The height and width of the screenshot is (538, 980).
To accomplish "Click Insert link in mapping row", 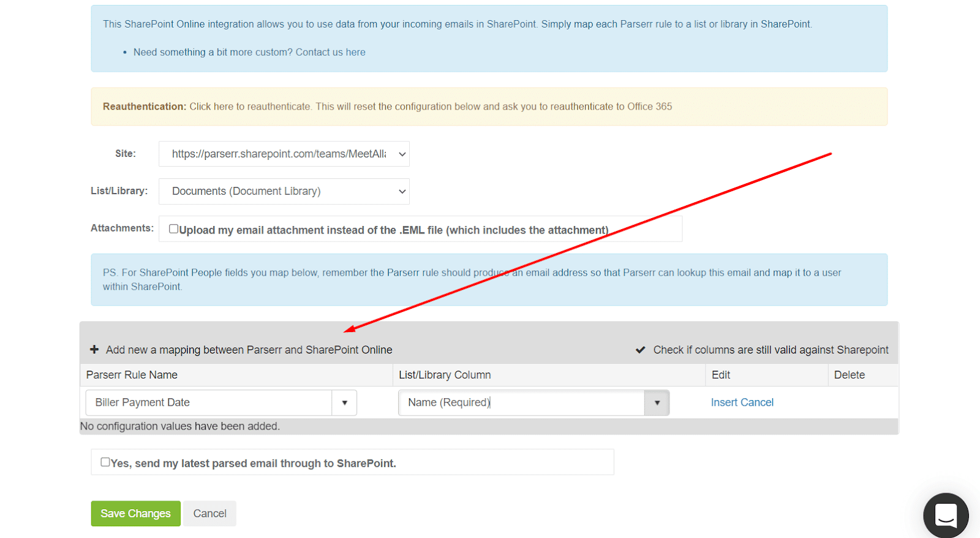I will click(725, 403).
